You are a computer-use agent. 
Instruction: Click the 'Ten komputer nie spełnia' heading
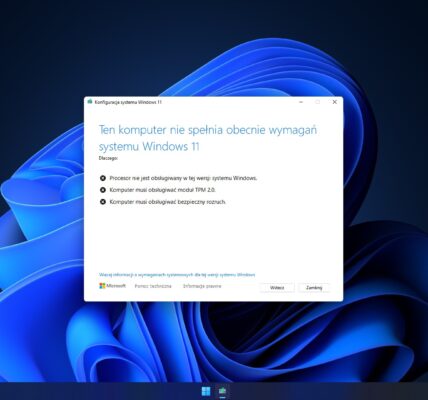pyautogui.click(x=207, y=138)
